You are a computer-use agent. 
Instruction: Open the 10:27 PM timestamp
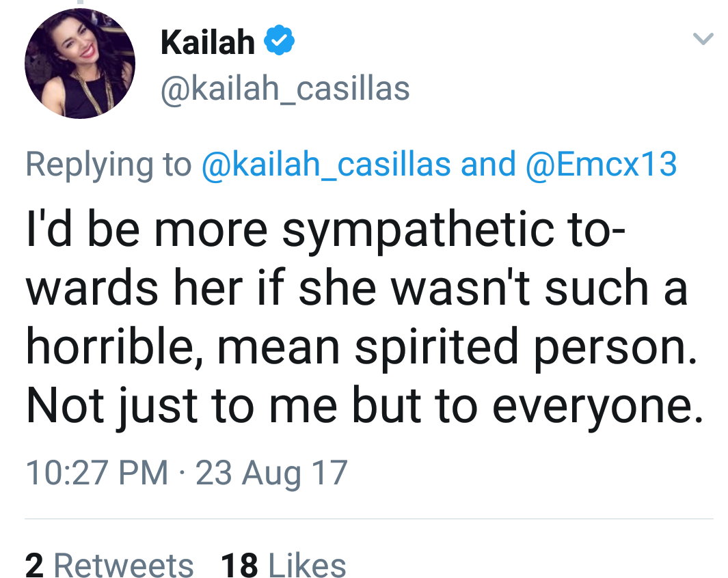96,473
